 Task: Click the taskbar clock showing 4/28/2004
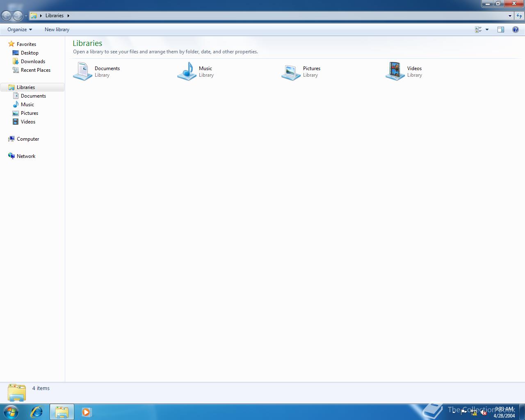[504, 412]
